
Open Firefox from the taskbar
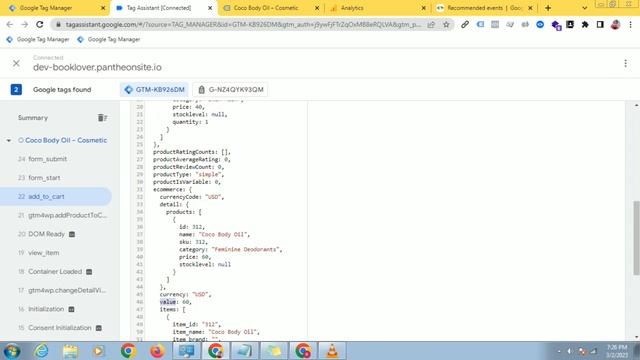point(157,351)
